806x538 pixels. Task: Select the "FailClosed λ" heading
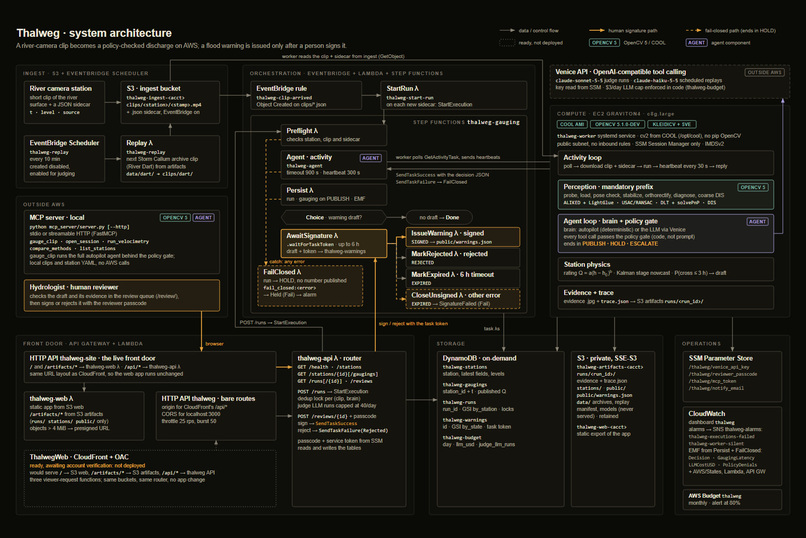[x=282, y=272]
